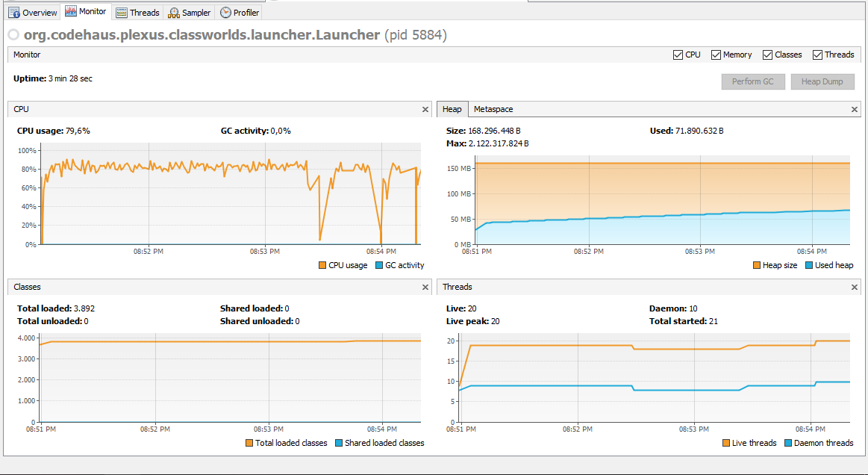Close the Classes graph panel
The width and height of the screenshot is (868, 475).
[425, 287]
